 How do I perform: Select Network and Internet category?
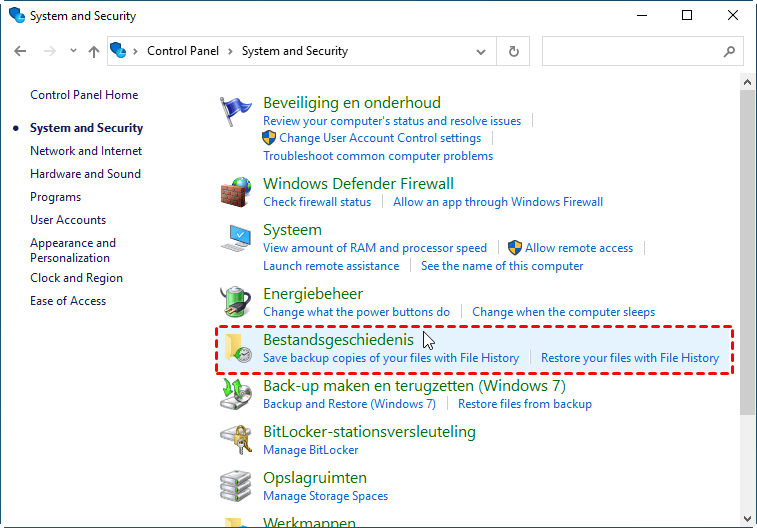[x=86, y=151]
